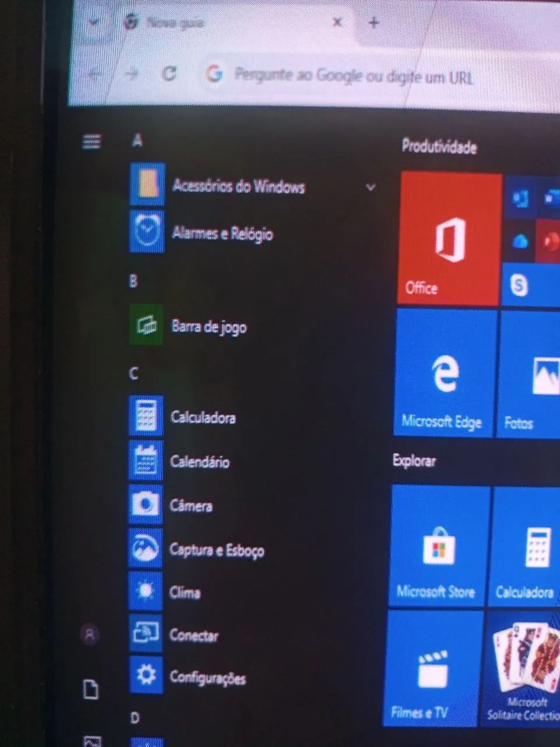Jump using letter B header
This screenshot has width=560, height=747.
coord(133,281)
